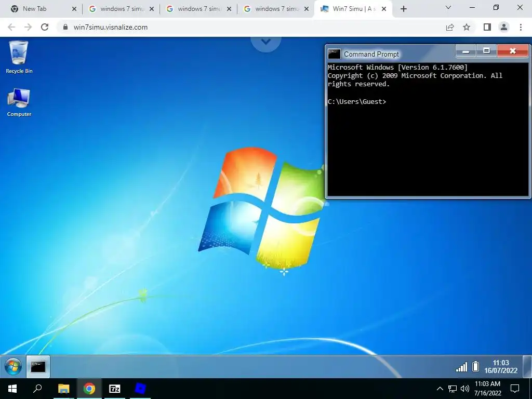Switch to first windows 7 simu tab
Viewport: 532px width, 399px height.
(121, 9)
